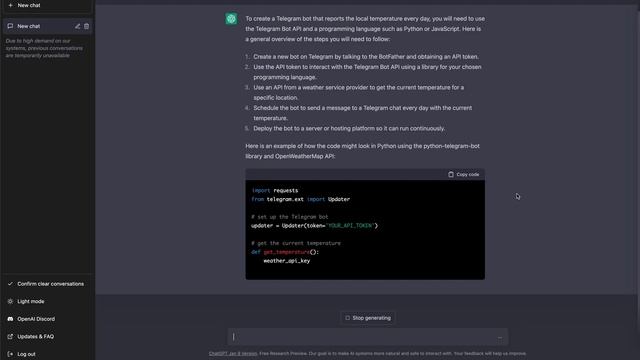Screen dimensions: 640x360
Task: Click the ChatGPT avatar logo
Action: click(231, 19)
